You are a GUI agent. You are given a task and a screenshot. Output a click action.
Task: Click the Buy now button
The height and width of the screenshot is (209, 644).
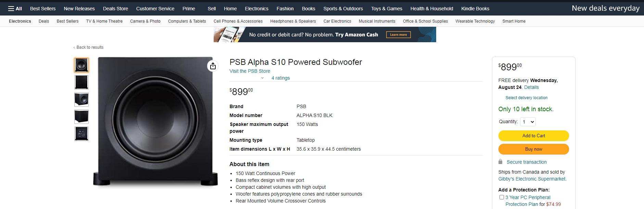[533, 149]
